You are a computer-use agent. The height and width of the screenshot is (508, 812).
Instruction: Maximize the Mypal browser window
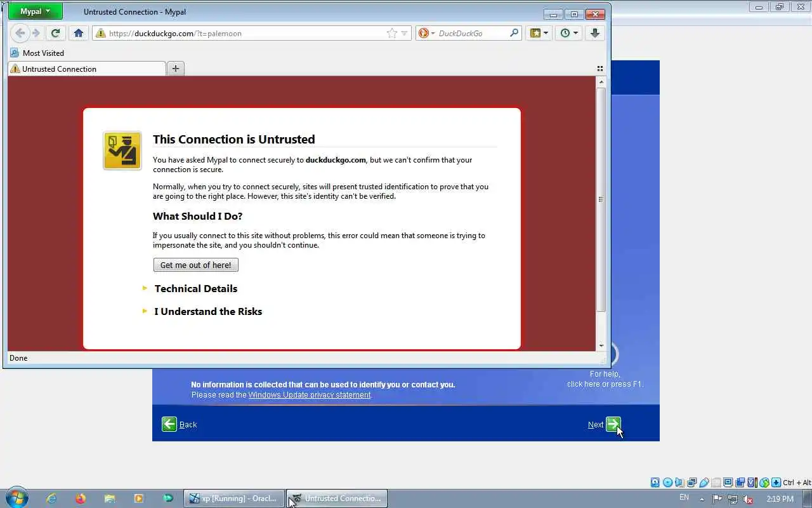pyautogui.click(x=574, y=14)
